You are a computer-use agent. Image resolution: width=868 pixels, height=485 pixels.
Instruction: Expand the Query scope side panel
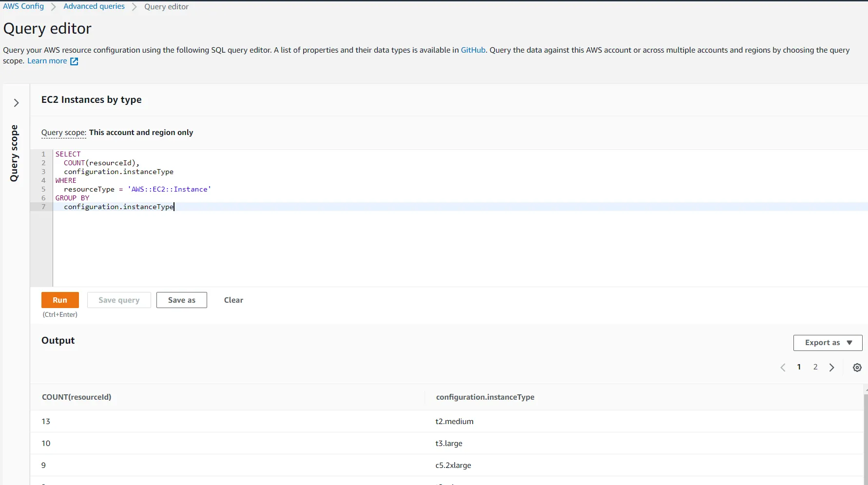click(16, 103)
